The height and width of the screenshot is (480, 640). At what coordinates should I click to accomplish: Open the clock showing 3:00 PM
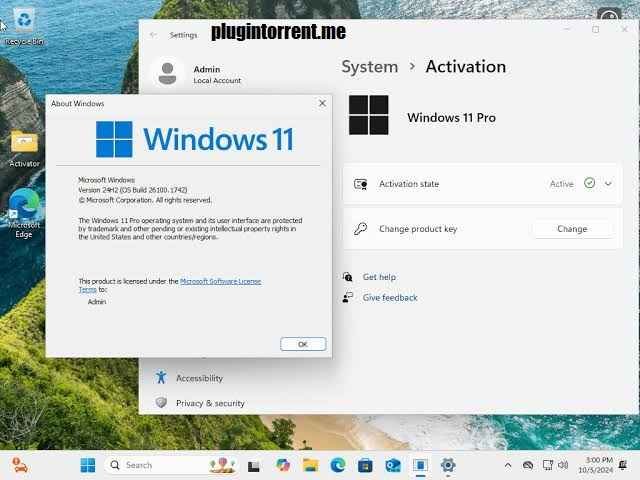point(596,465)
